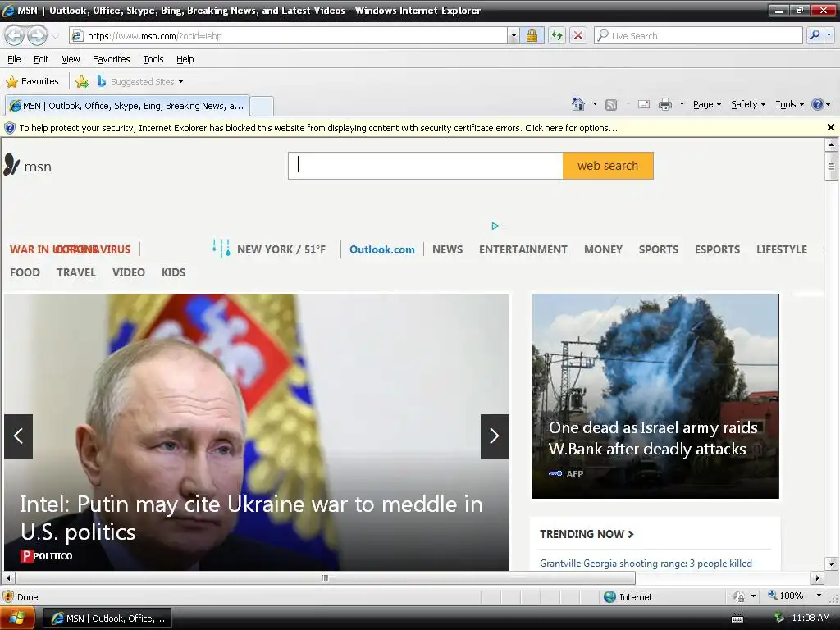
Task: Click the red Stop loading icon
Action: [x=578, y=36]
